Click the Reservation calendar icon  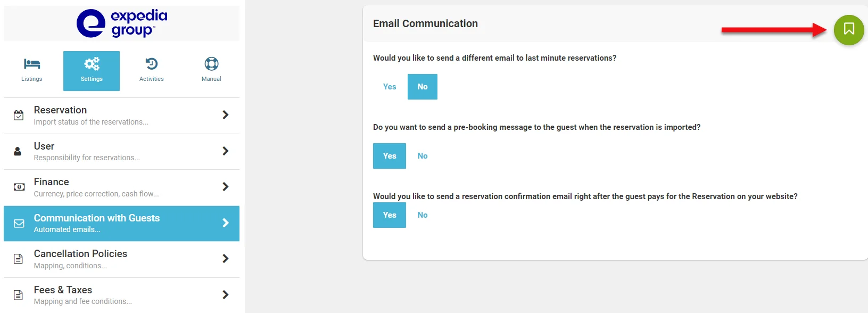(x=19, y=115)
